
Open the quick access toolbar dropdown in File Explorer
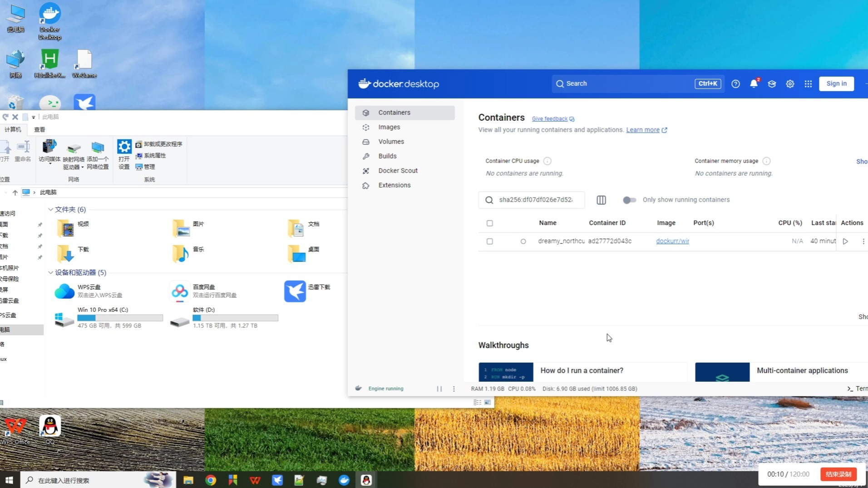[33, 117]
